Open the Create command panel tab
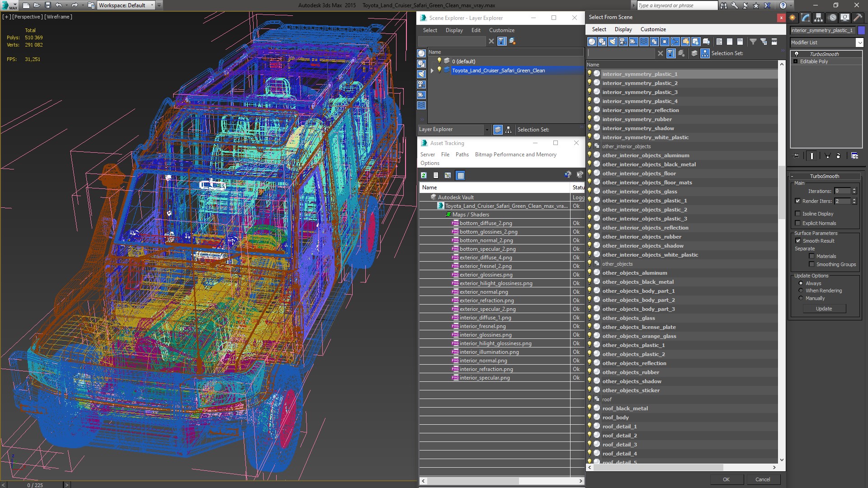This screenshot has width=868, height=488. coord(793,18)
